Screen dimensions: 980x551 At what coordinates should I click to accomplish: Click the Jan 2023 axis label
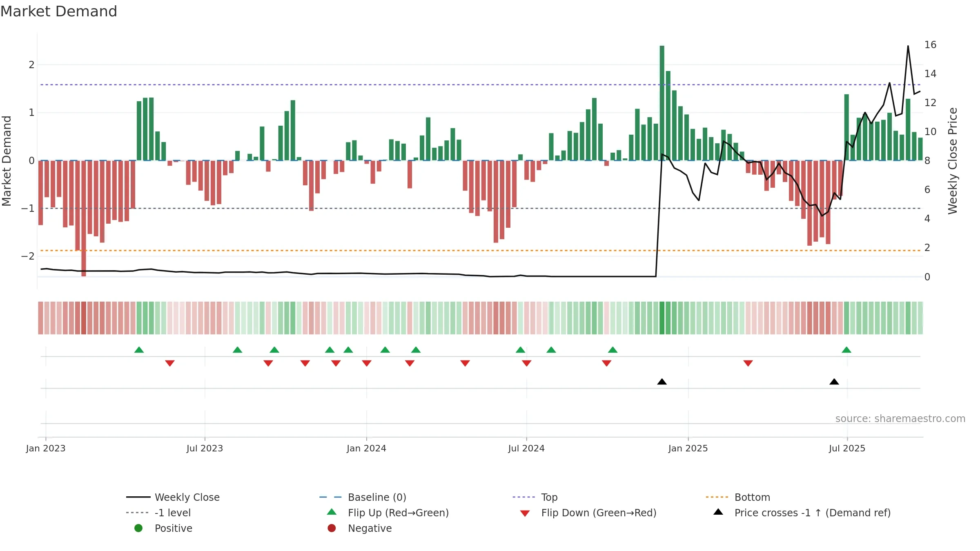pos(46,449)
